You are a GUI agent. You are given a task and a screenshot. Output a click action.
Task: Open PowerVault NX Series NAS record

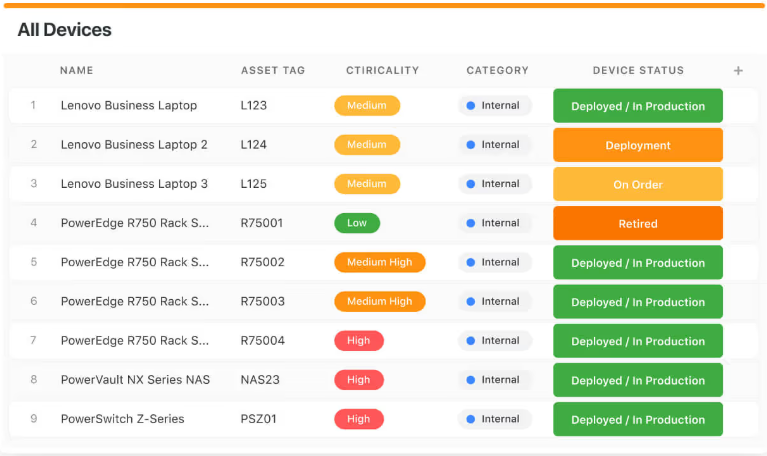135,380
